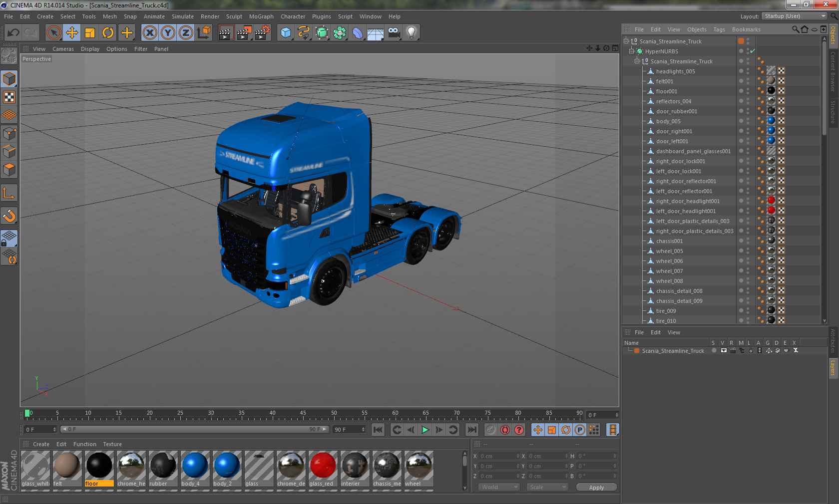Open the Scale mode dropdown
The height and width of the screenshot is (504, 839).
(x=547, y=487)
